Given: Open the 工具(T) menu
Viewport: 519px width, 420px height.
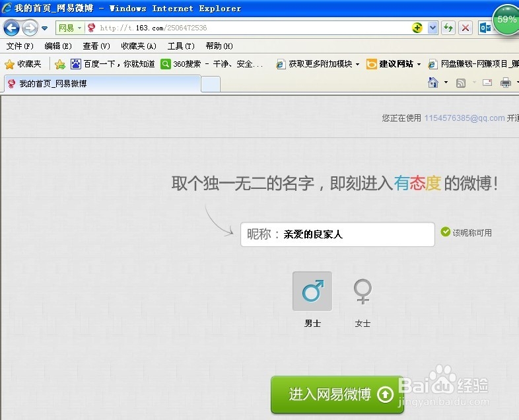Looking at the screenshot, I should (181, 46).
